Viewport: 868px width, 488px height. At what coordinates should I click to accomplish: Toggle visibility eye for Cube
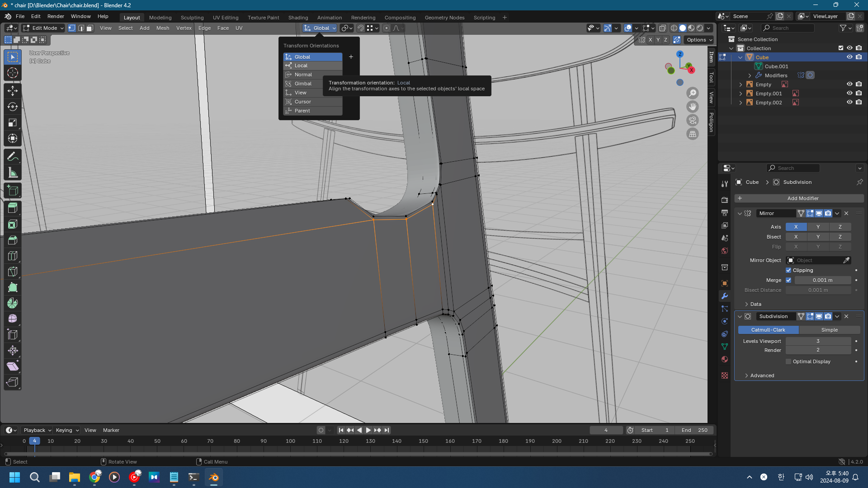[x=849, y=57]
